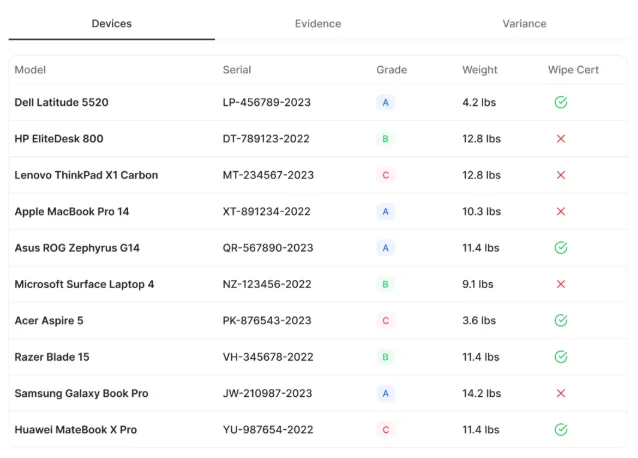Click the Model column header
638x458 pixels.
tap(30, 70)
